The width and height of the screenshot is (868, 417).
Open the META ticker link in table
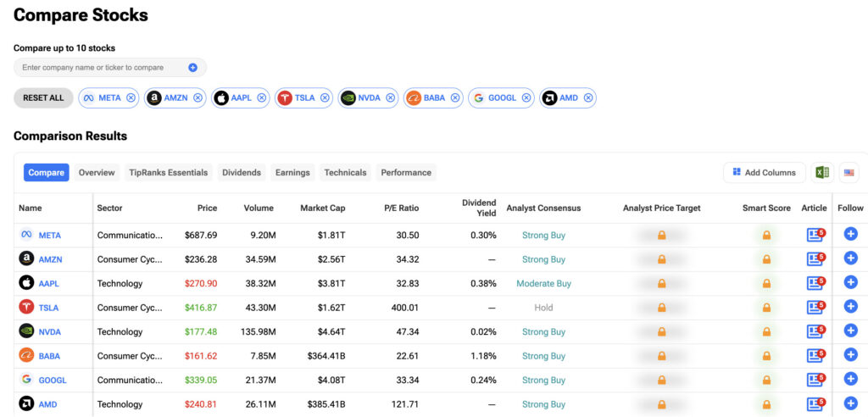[50, 236]
